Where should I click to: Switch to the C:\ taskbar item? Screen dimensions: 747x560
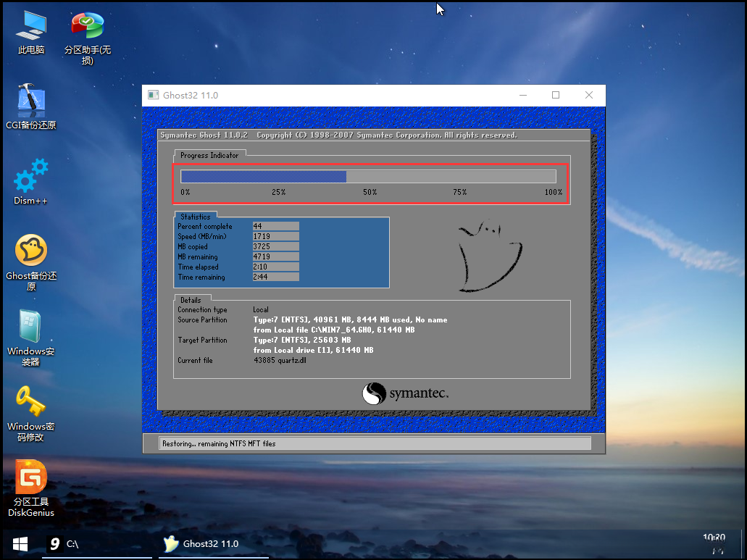(97, 544)
